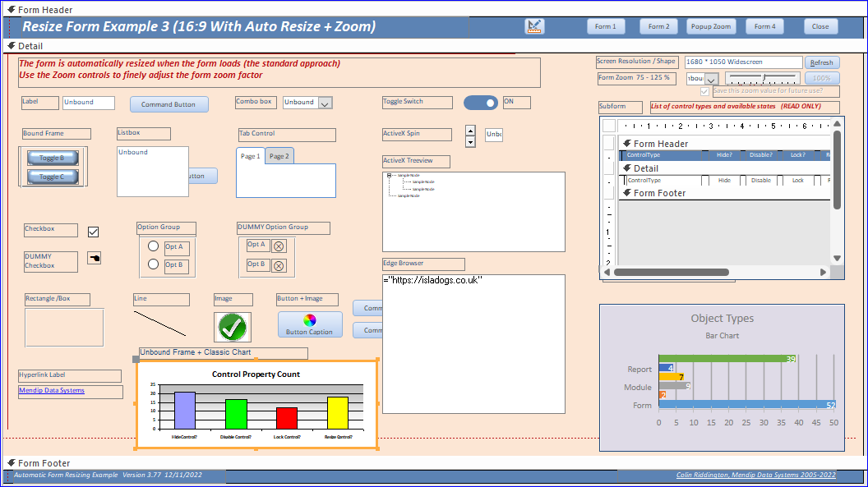868x487 pixels.
Task: Click the ActiveX Spin up arrow
Action: [x=470, y=131]
